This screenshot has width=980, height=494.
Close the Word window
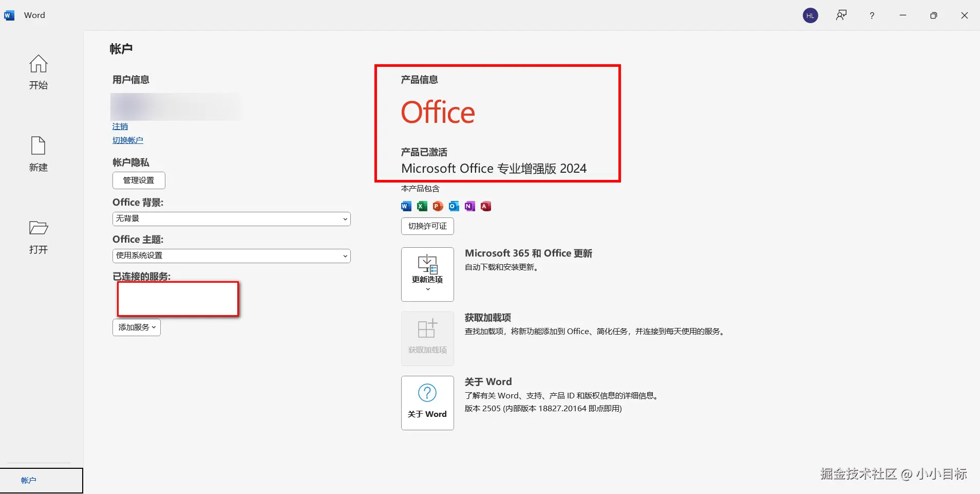(x=965, y=15)
